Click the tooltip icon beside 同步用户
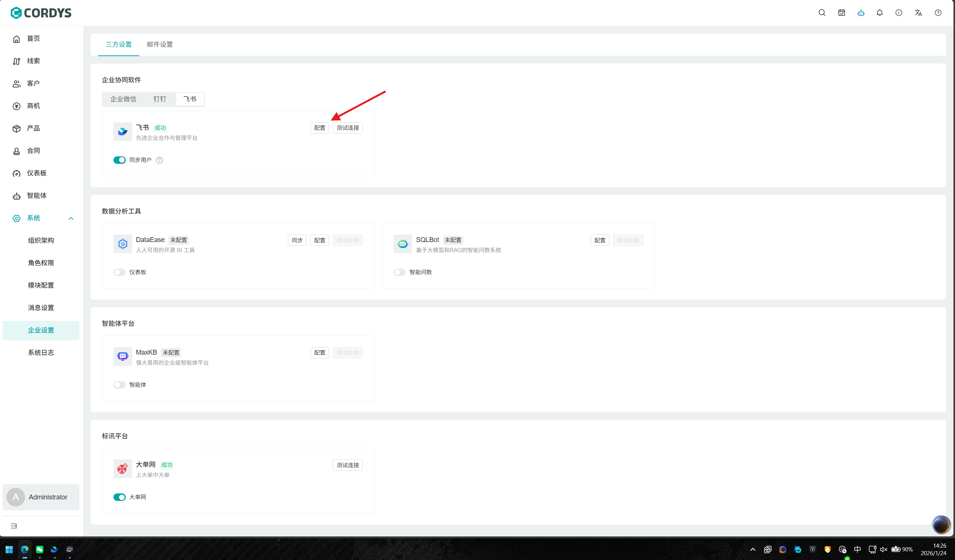The height and width of the screenshot is (560, 955). pos(159,160)
